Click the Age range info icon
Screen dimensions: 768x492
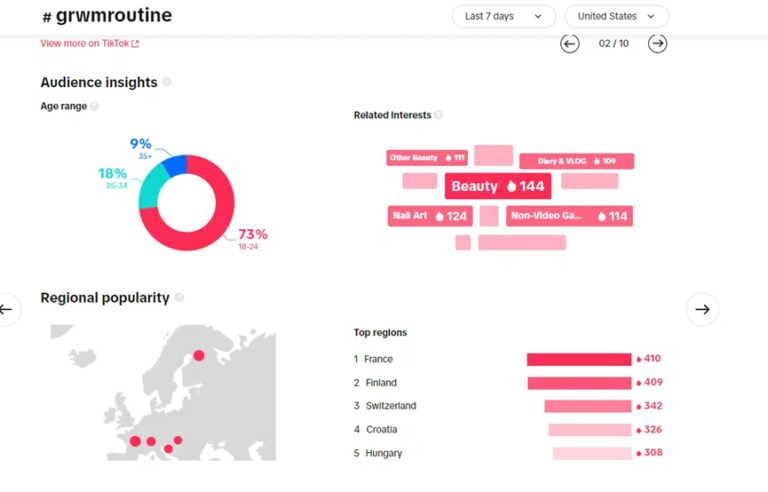[95, 106]
